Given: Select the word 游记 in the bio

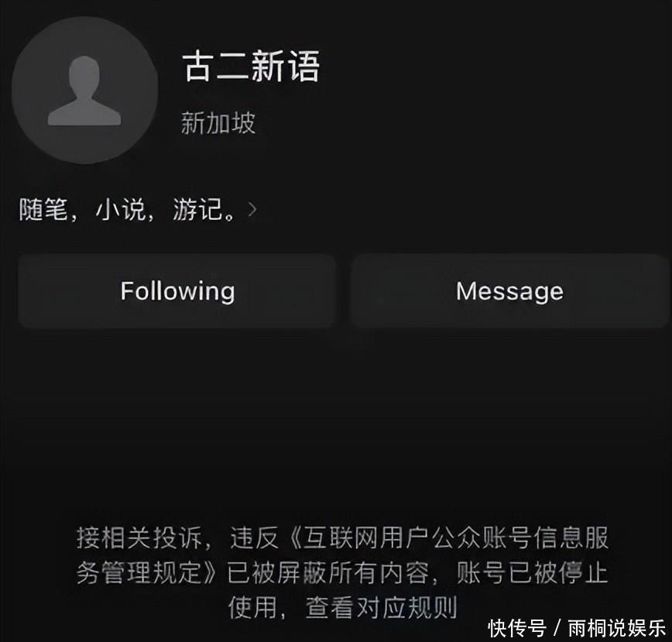Looking at the screenshot, I should coord(197,210).
